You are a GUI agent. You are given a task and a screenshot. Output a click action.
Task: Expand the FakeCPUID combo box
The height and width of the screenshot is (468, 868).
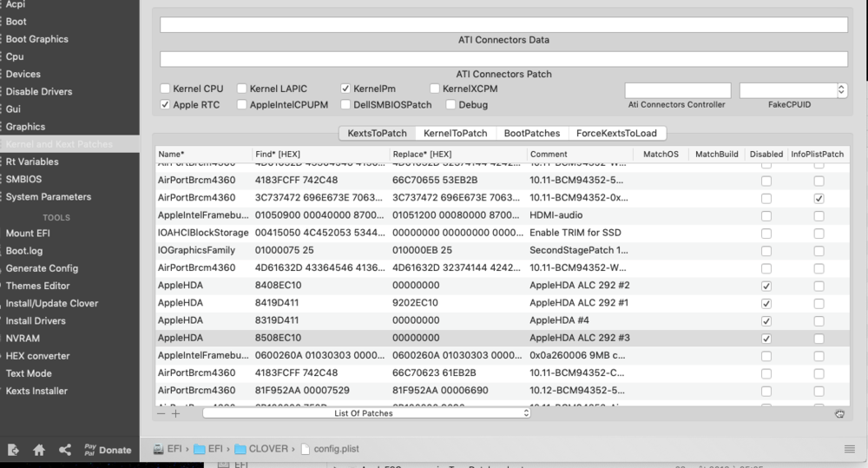(x=841, y=89)
